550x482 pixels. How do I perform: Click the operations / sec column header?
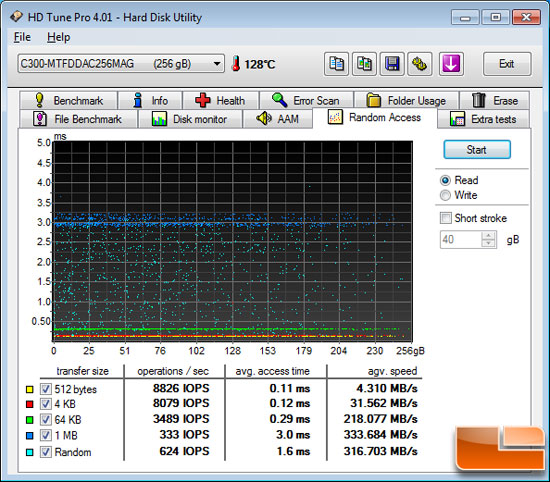[173, 371]
